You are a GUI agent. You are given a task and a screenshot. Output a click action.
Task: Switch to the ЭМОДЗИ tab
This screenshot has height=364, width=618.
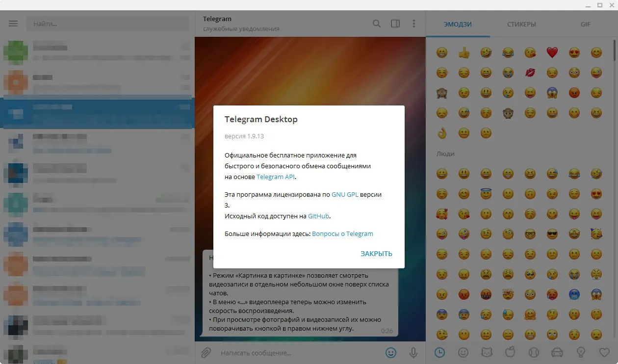pyautogui.click(x=458, y=24)
